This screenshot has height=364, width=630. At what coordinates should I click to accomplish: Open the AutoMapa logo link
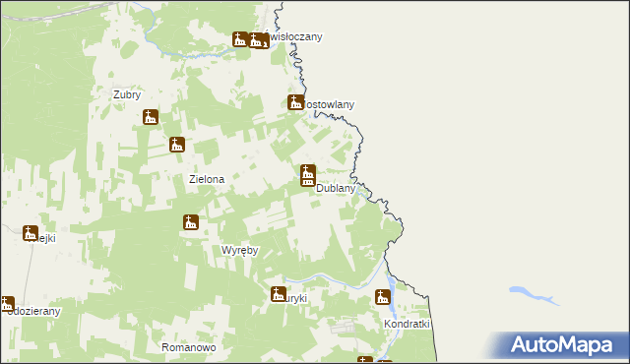pyautogui.click(x=561, y=344)
